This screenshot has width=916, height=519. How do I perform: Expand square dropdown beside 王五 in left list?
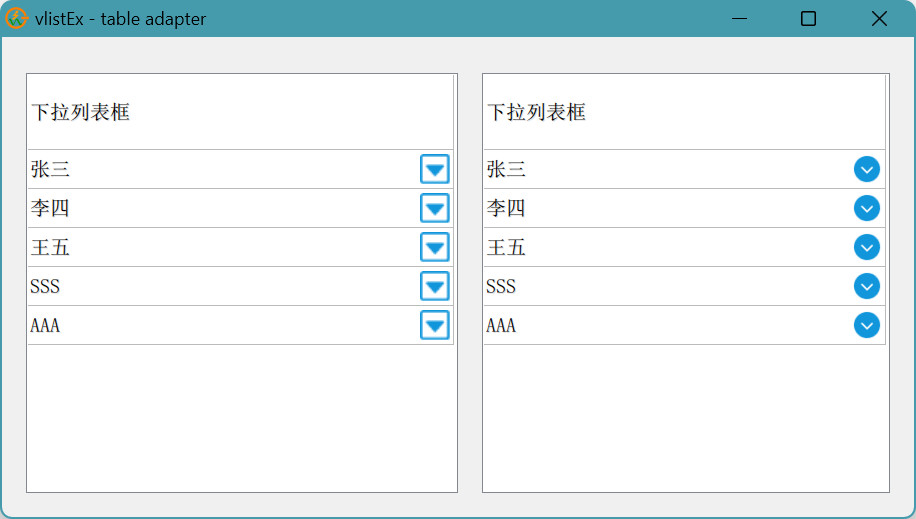[435, 247]
